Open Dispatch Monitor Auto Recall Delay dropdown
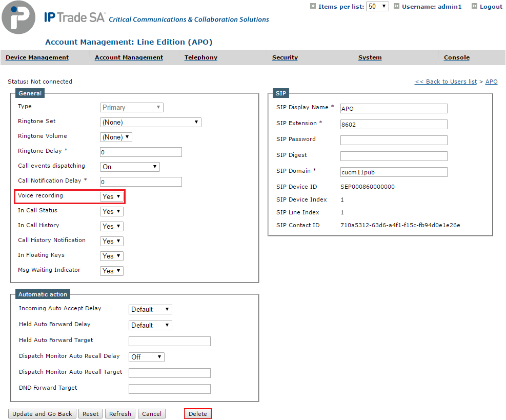 (x=147, y=357)
